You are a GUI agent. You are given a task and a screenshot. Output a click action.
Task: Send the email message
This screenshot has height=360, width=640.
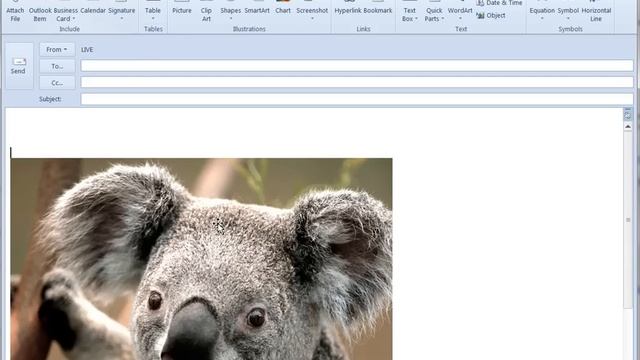tap(19, 66)
